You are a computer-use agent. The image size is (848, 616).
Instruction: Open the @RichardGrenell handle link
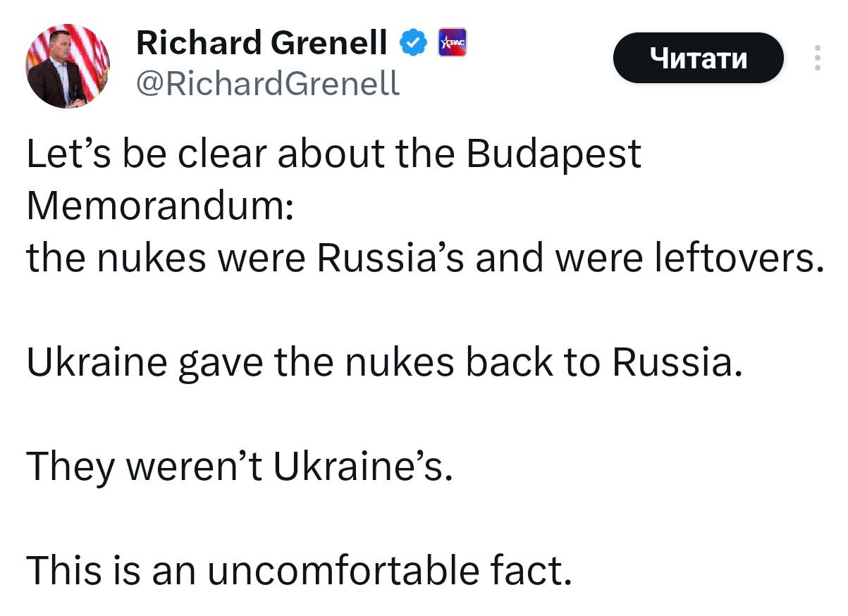[267, 84]
